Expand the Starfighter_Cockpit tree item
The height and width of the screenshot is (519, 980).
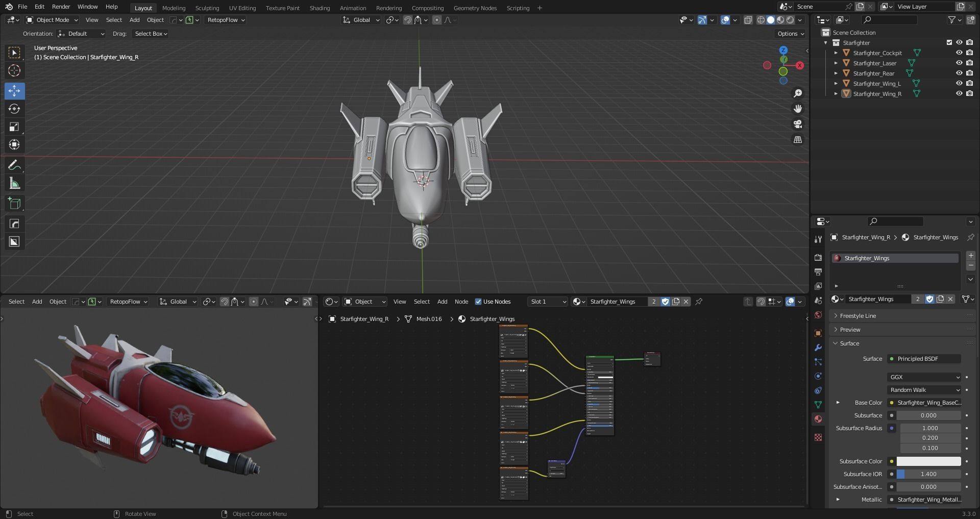coord(836,53)
